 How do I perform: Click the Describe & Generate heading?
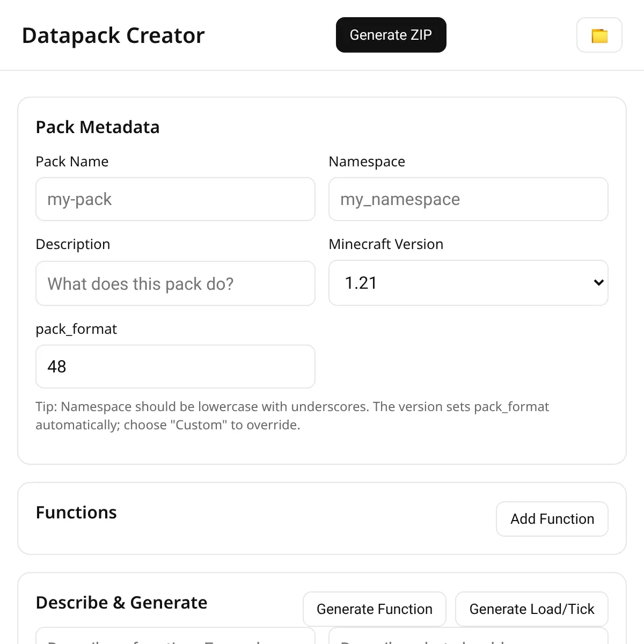click(x=121, y=603)
